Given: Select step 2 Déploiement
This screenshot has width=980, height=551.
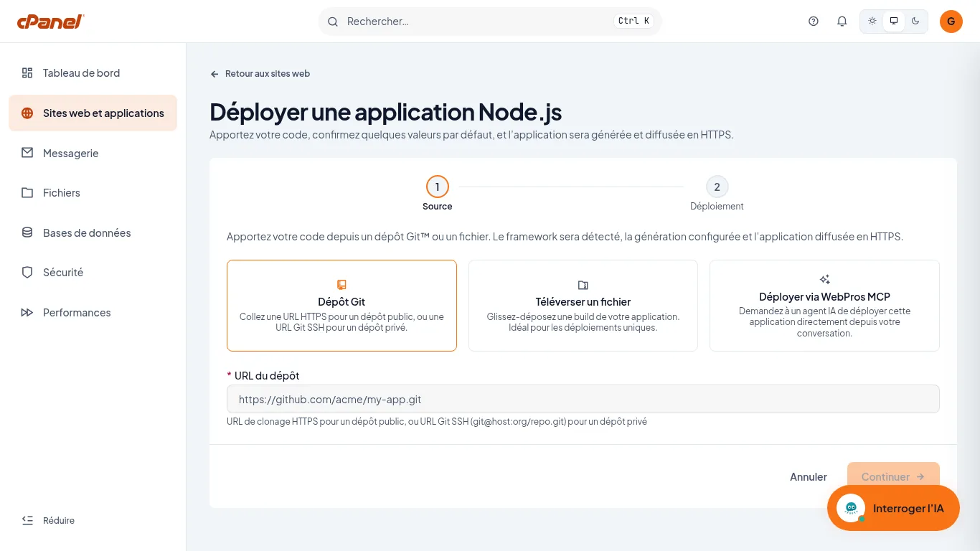Looking at the screenshot, I should pyautogui.click(x=717, y=194).
